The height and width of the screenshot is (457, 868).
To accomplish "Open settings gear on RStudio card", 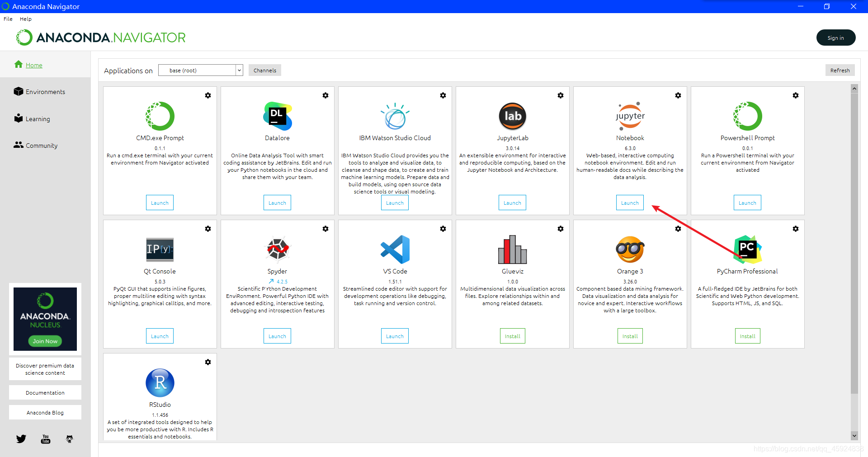I will pos(208,362).
